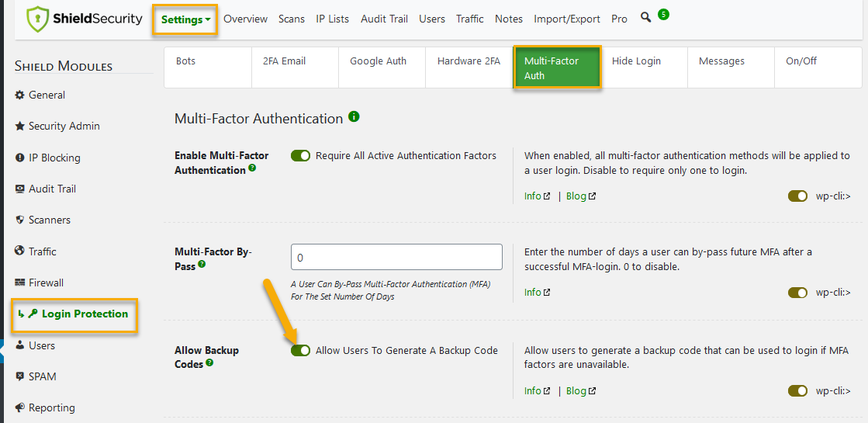This screenshot has width=868, height=423.
Task: Open IP Lists in top navigation
Action: pos(332,19)
